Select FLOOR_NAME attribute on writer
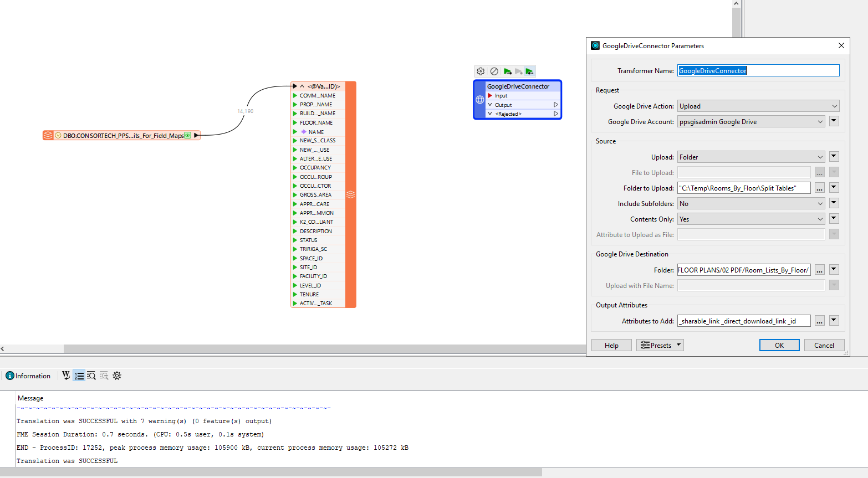868x478 pixels. coord(316,122)
